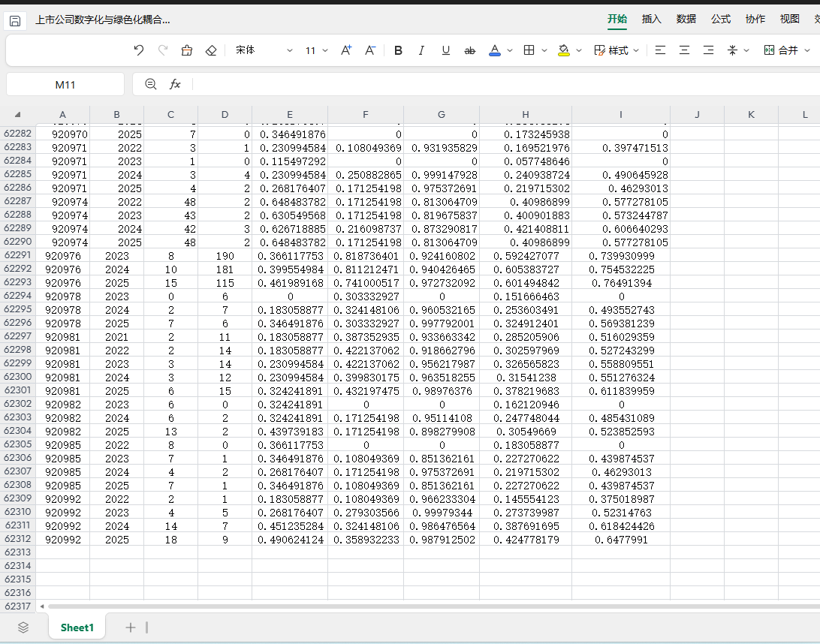Switch to the 开始 tab

pos(617,20)
